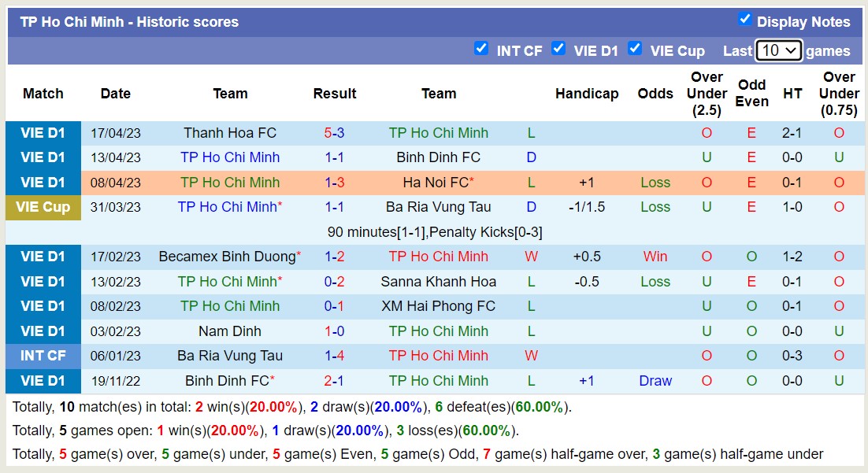Click the Win odds for Becamex Binh Duong match
This screenshot has height=473, width=868.
(x=655, y=256)
